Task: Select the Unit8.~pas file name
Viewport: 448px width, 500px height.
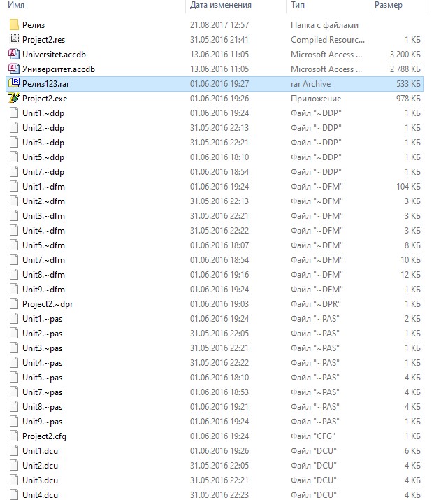Action: coord(42,407)
